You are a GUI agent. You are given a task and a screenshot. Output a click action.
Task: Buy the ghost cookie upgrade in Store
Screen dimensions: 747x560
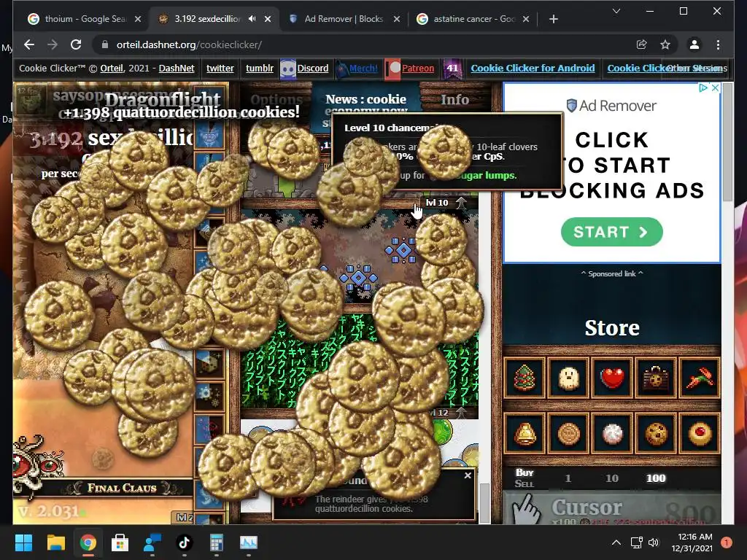[568, 378]
